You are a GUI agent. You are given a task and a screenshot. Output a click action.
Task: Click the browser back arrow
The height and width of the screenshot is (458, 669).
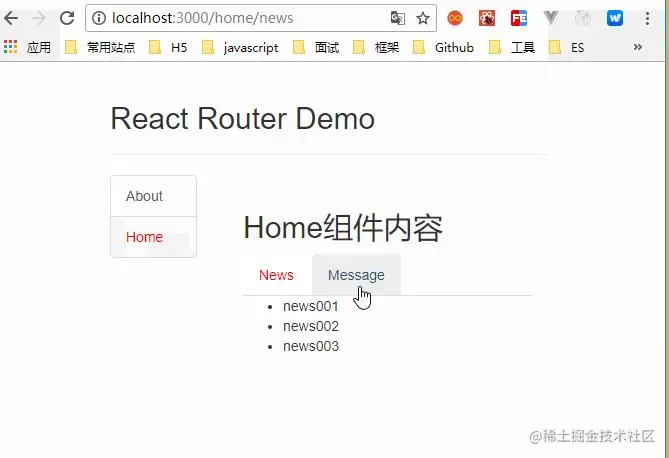click(x=11, y=18)
